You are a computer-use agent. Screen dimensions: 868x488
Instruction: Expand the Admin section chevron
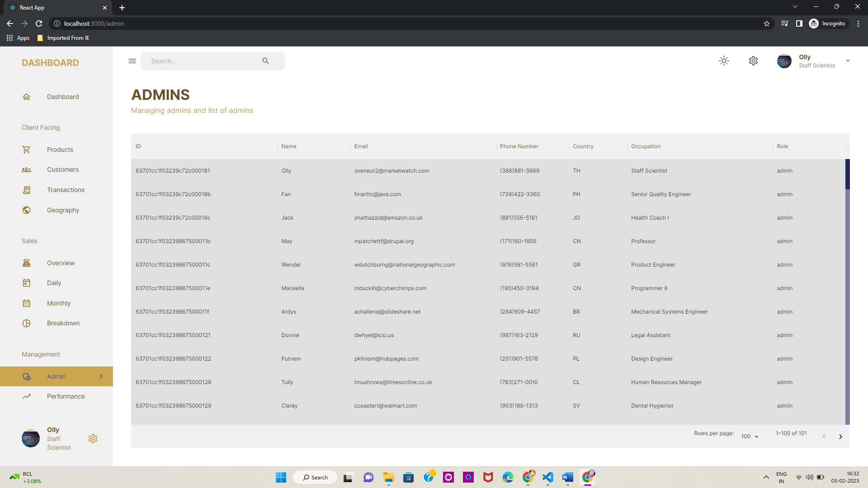[101, 376]
